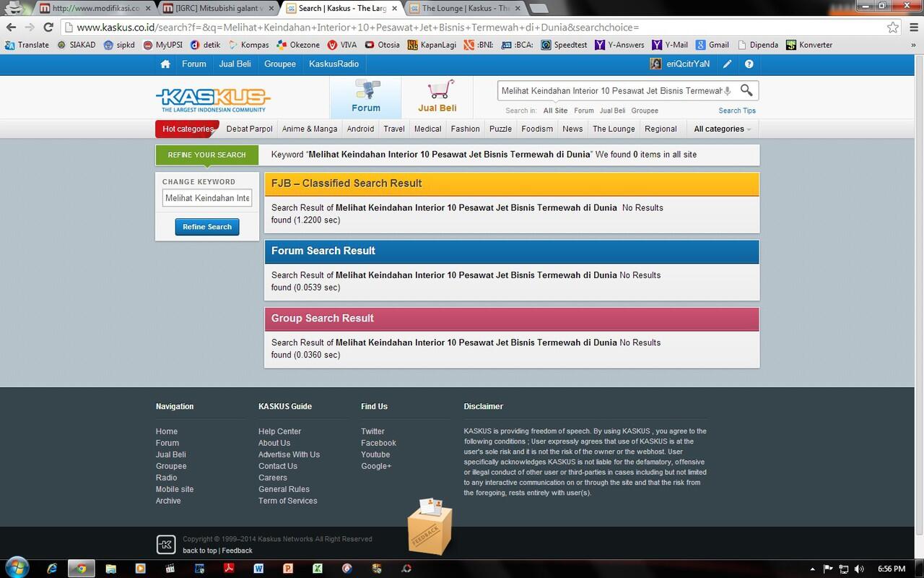924x578 pixels.
Task: Bookmark this page with the star icon
Action: 893,27
